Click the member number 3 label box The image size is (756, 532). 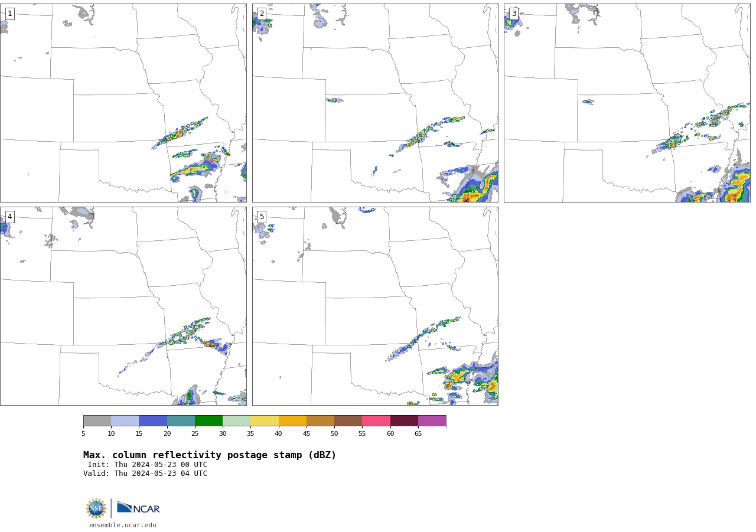513,14
